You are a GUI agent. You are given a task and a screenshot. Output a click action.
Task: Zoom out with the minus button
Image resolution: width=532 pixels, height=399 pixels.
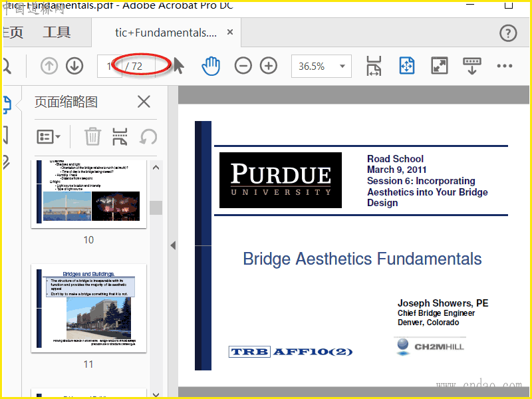243,66
